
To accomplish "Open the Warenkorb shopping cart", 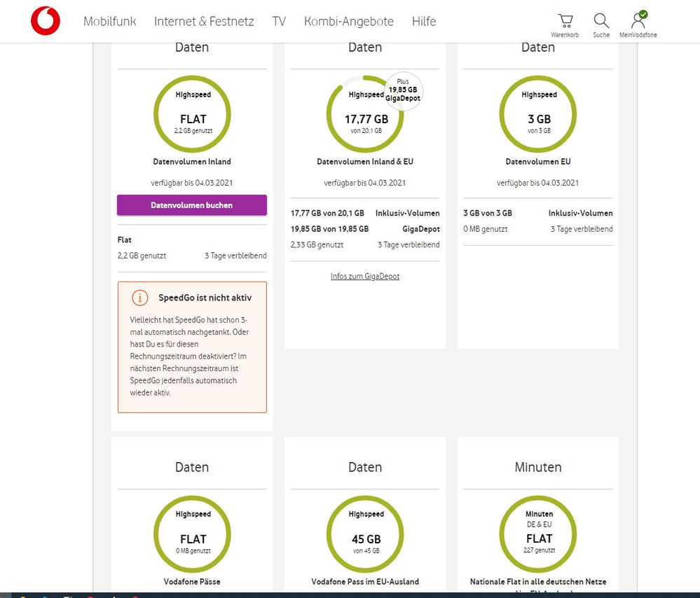I will coord(565,25).
